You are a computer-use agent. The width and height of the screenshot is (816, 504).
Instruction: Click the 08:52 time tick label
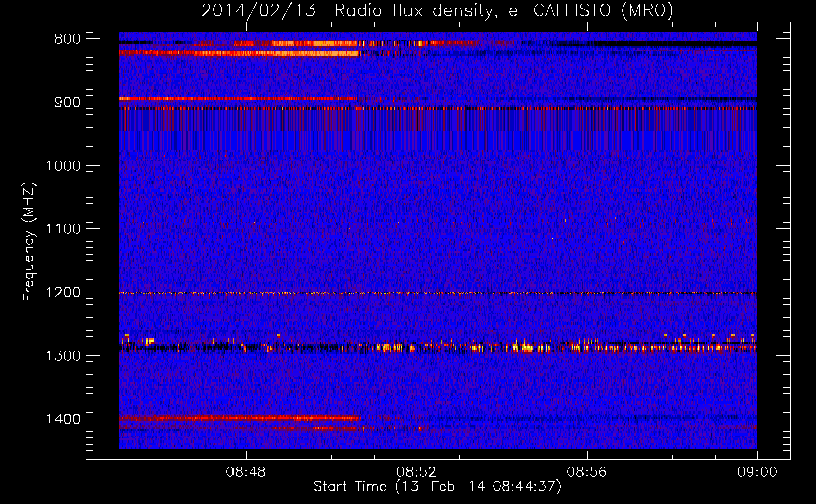tap(417, 472)
